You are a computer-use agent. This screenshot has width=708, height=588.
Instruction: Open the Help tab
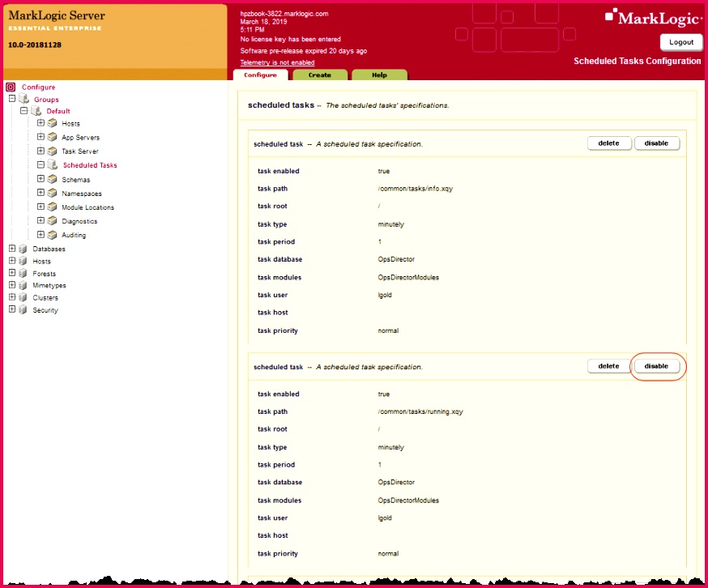[379, 75]
